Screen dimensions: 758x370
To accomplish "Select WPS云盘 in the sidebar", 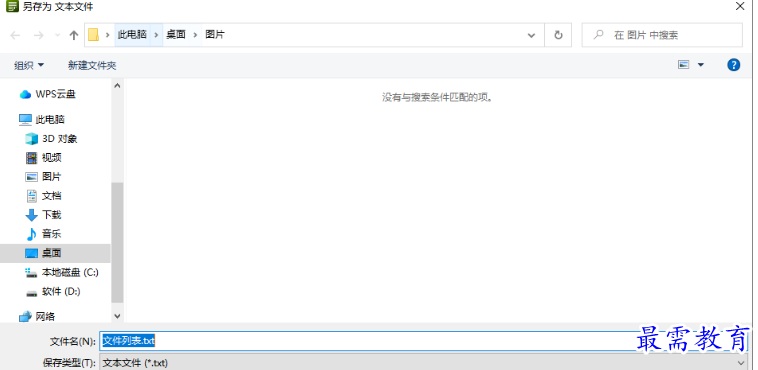I will 56,94.
